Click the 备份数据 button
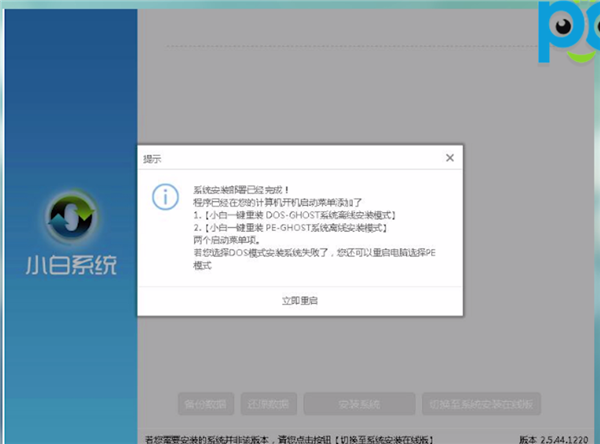600x444 pixels. [x=206, y=404]
